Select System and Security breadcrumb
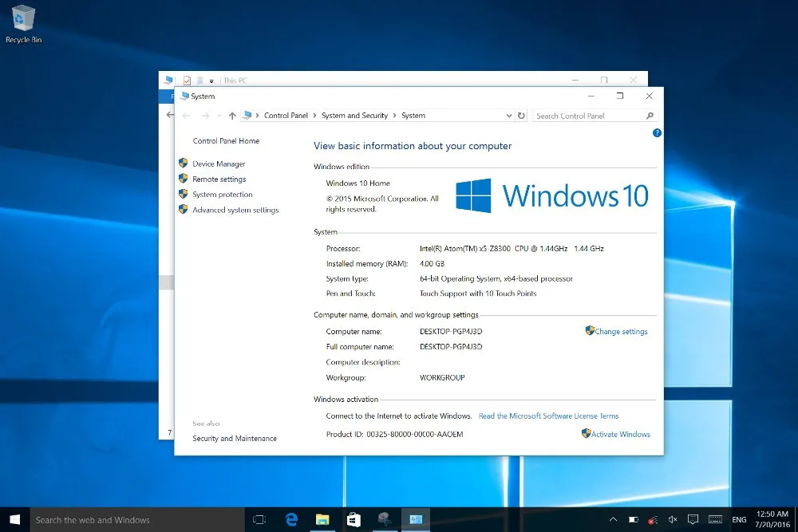 pyautogui.click(x=354, y=116)
